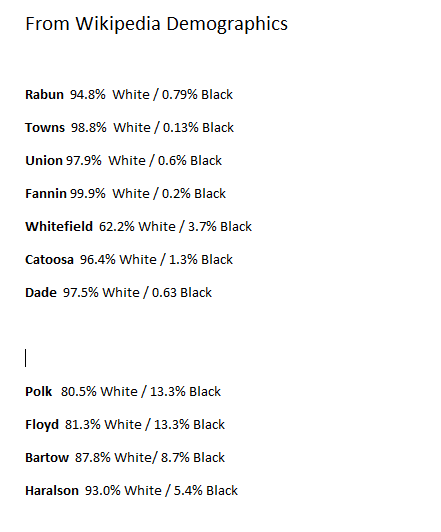Click '0.63 Black' in the Dade line
Image resolution: width=441 pixels, height=532 pixels.
click(x=182, y=292)
